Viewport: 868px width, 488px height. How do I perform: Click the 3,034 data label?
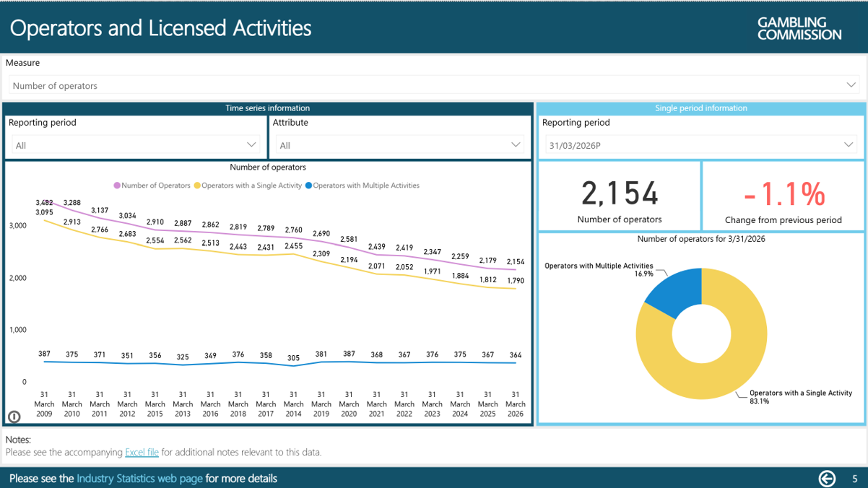pyautogui.click(x=127, y=216)
